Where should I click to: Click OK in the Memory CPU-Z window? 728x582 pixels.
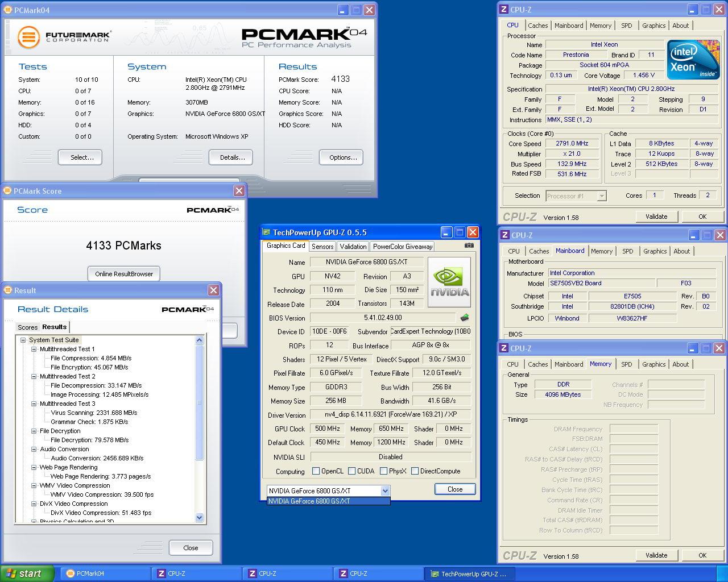tap(702, 555)
